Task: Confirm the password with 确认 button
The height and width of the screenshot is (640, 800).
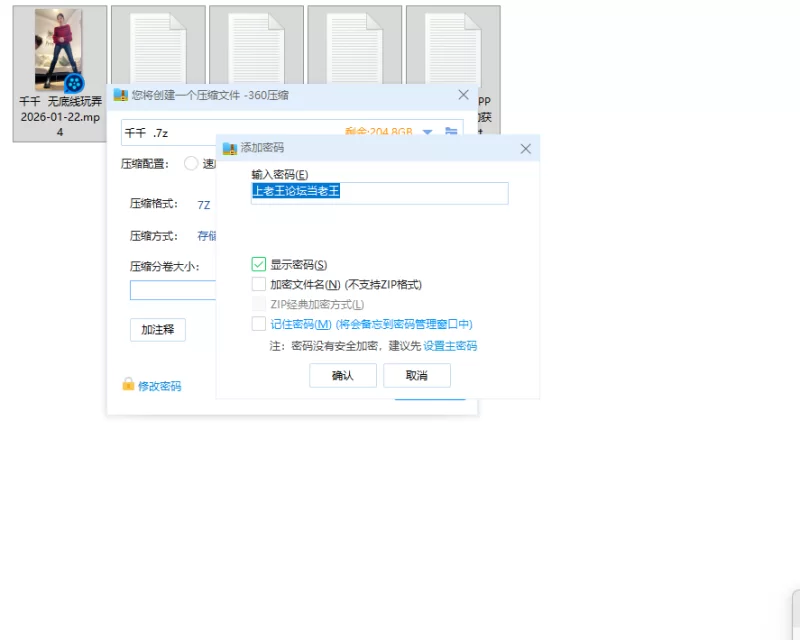Action: click(x=343, y=376)
